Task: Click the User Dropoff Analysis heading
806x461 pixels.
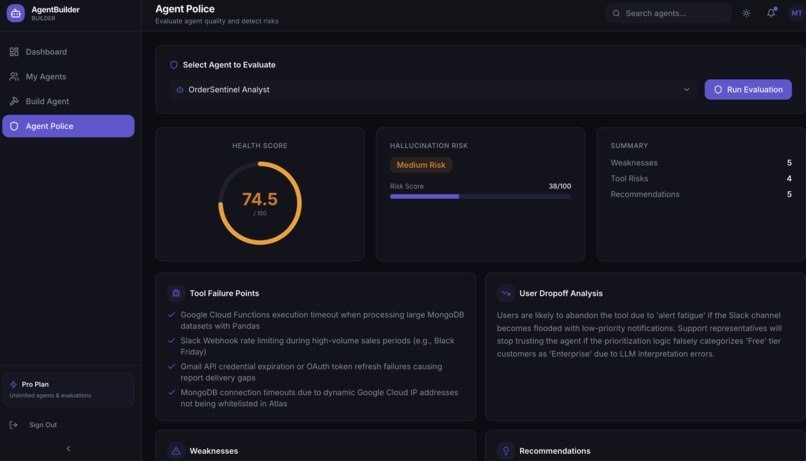Action: [x=561, y=293]
